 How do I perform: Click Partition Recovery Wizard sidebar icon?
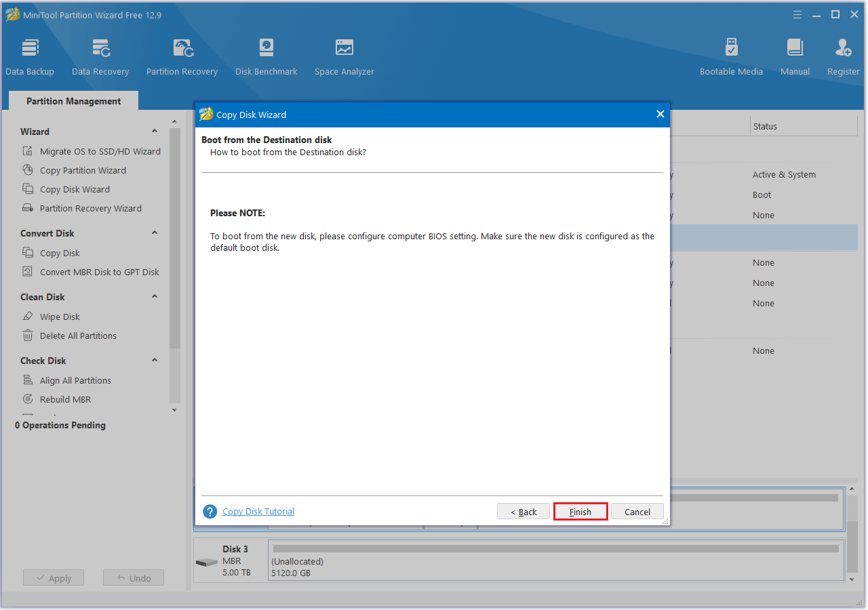[28, 208]
